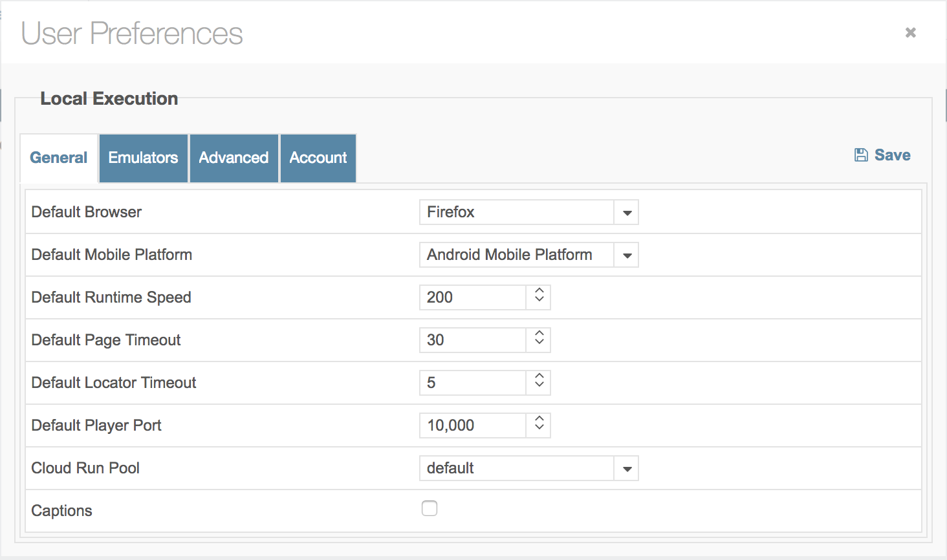Viewport: 947px width, 560px height.
Task: Decrease Default Page Timeout value
Action: point(539,344)
